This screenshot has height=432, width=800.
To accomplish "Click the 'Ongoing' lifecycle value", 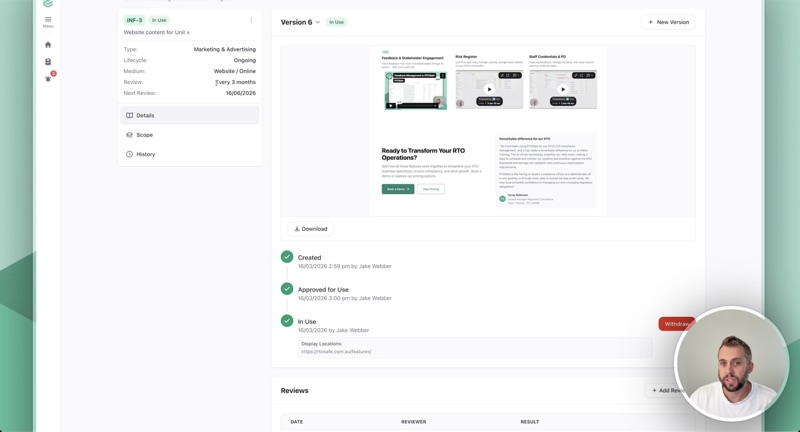I will click(245, 60).
